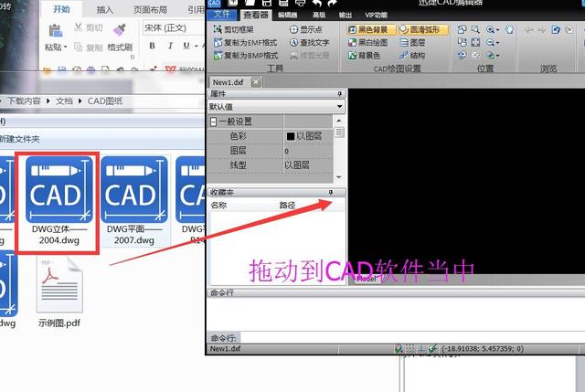This screenshot has height=392, width=585.
Task: Select 复制为BMP格式 in the CAD tools
Action: click(x=246, y=56)
